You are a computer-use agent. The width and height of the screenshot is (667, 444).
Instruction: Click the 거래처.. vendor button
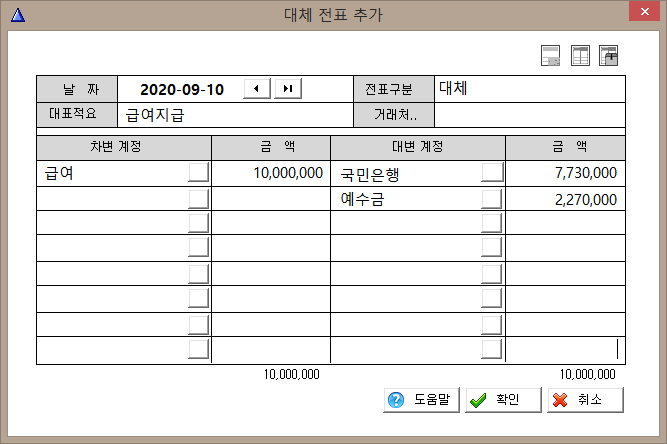pos(394,115)
